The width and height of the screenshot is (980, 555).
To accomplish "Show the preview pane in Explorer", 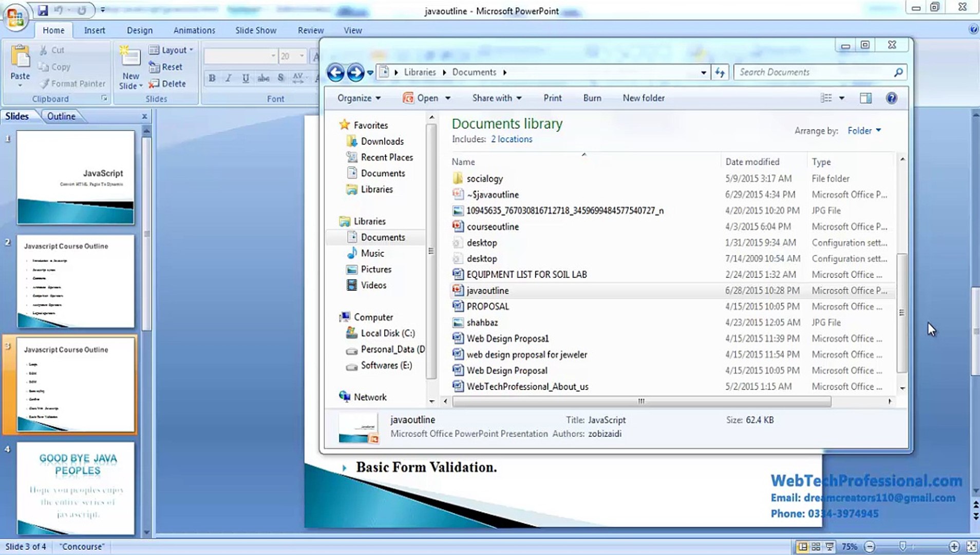I will [x=865, y=98].
